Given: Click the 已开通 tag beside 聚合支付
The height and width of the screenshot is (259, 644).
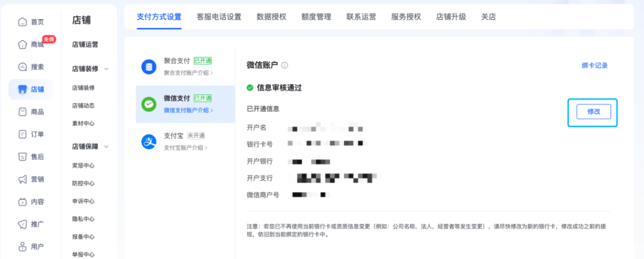Looking at the screenshot, I should pos(203,61).
